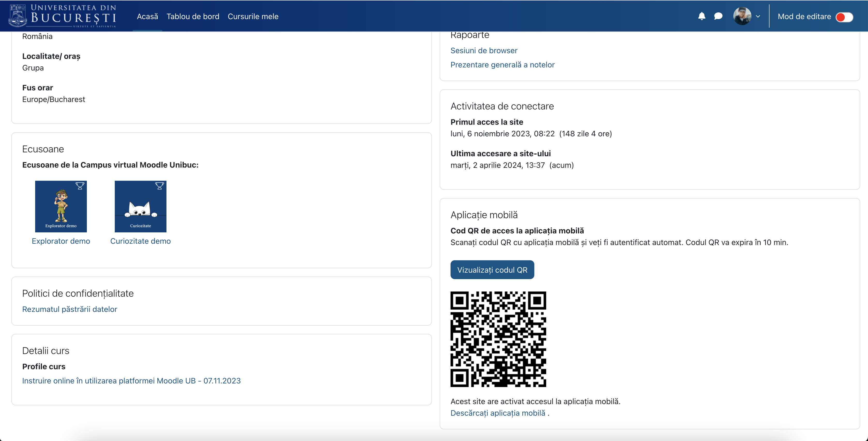Click the 'Grupa' locality value
868x441 pixels.
(33, 68)
